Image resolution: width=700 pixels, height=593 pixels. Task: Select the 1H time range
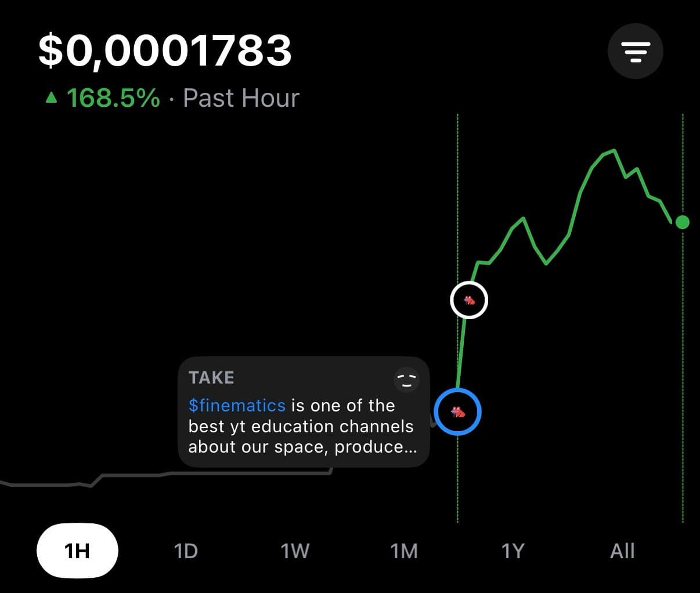click(77, 551)
